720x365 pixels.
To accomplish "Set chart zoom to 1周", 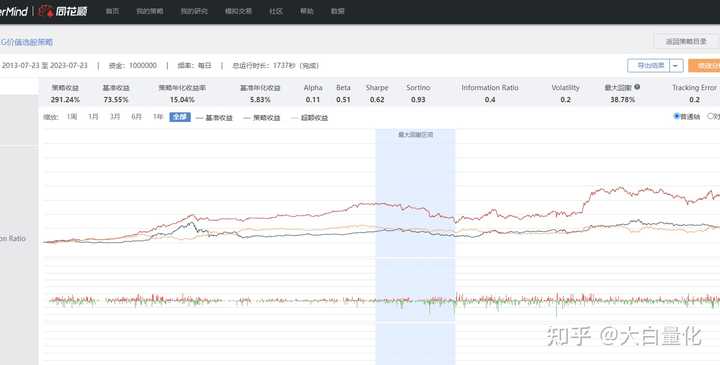I will pos(72,117).
